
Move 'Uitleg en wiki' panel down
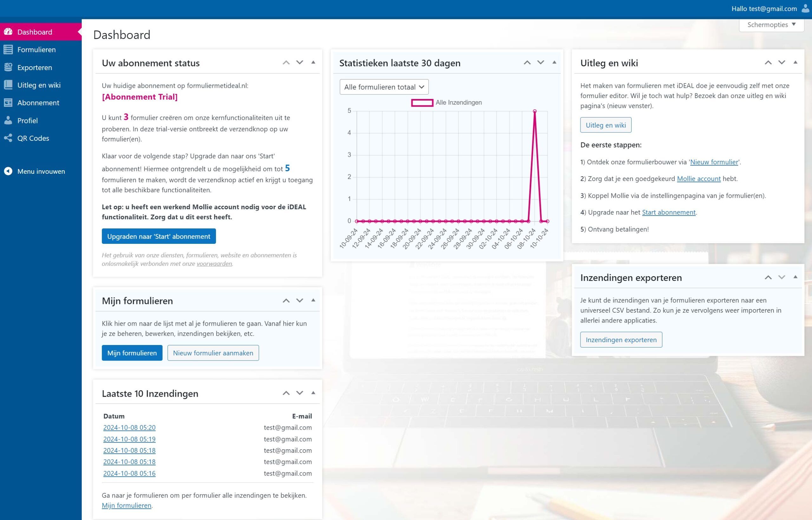782,62
